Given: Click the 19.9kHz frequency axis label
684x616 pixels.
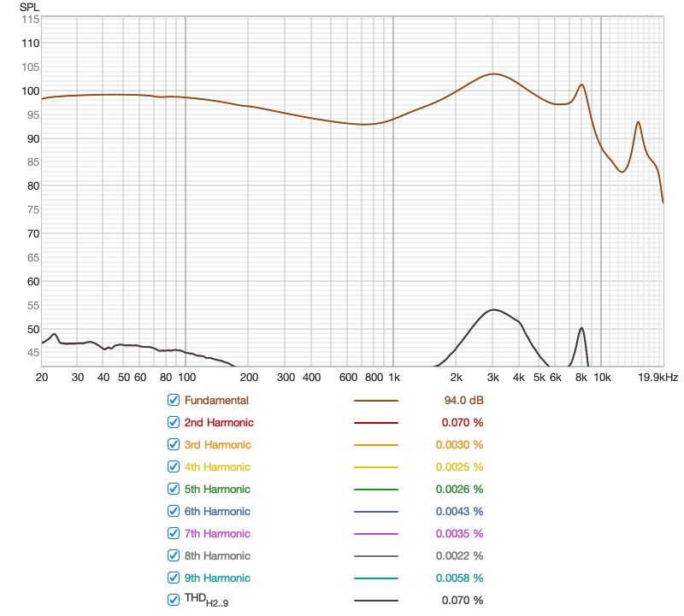Looking at the screenshot, I should [657, 378].
